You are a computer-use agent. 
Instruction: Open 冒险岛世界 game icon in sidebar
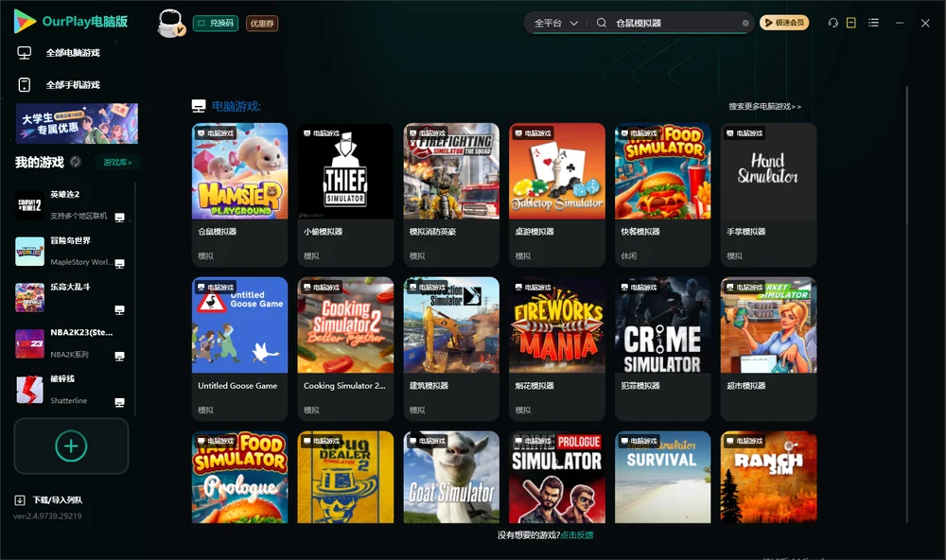click(29, 252)
